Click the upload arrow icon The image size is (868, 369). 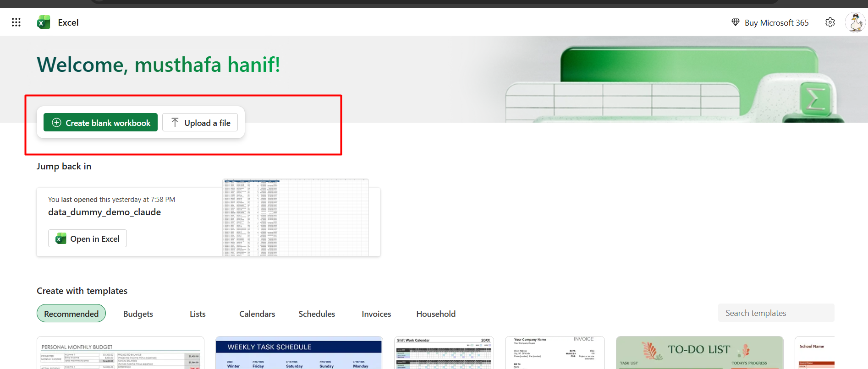click(x=175, y=122)
